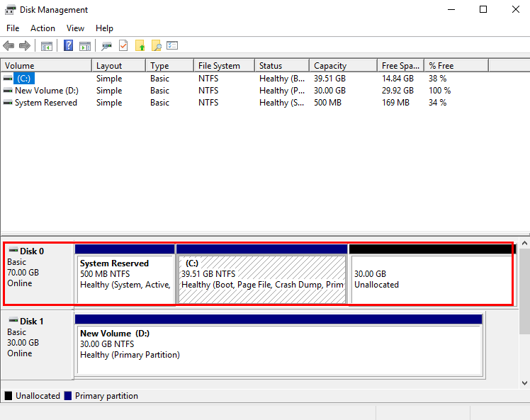Toggle the Show/Hide Action Pane icon
Screen dimensions: 530x420
coord(85,46)
